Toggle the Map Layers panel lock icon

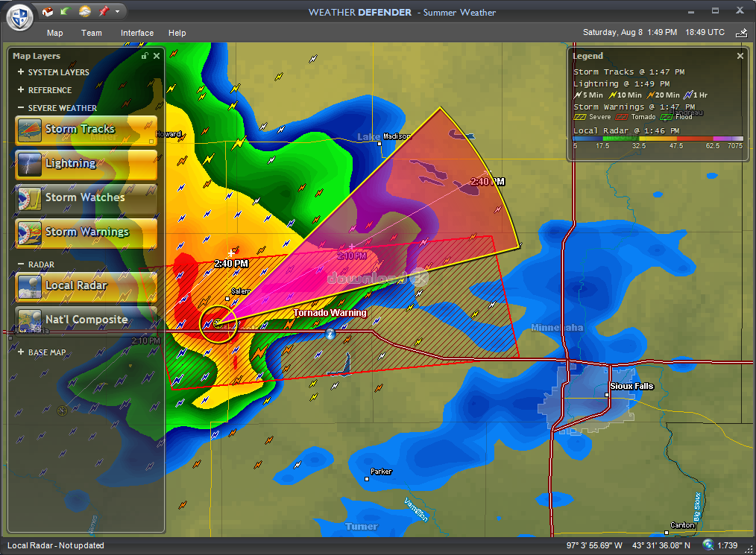click(145, 56)
